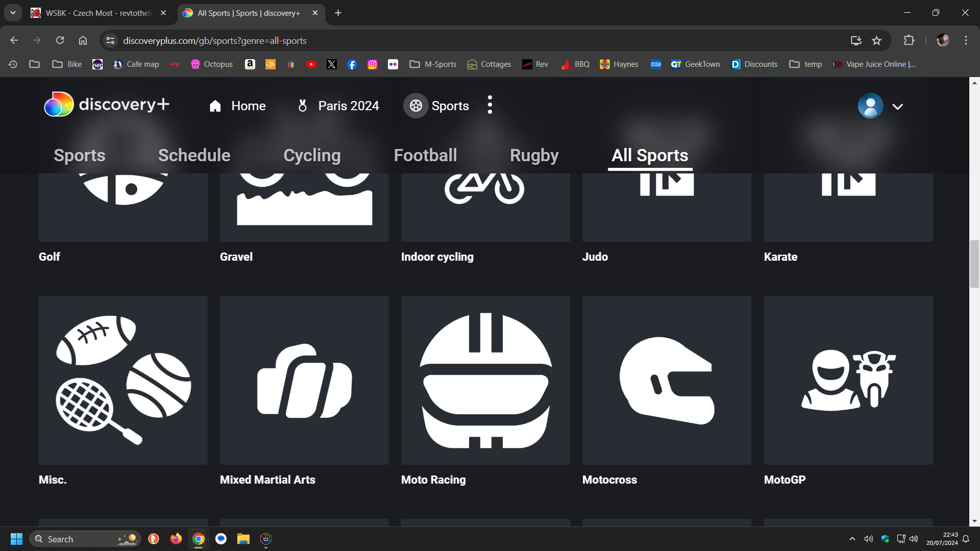Click the taskbar Search box

pyautogui.click(x=85, y=539)
